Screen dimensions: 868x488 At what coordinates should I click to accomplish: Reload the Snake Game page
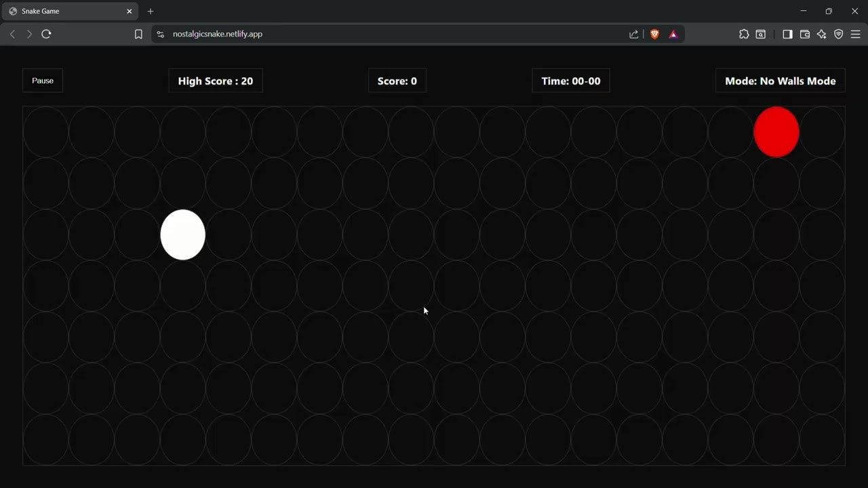(46, 34)
